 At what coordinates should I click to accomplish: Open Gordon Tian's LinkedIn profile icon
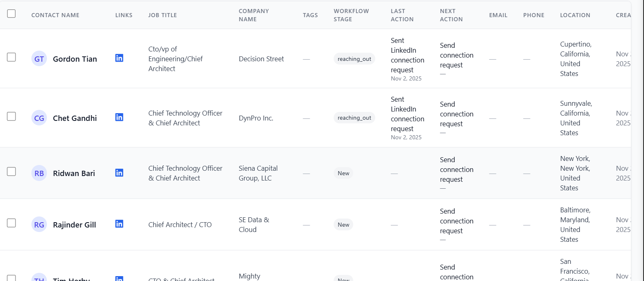click(x=119, y=58)
